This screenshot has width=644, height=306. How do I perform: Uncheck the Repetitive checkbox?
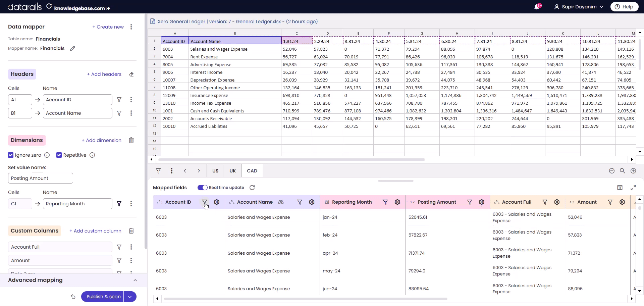[x=59, y=155]
